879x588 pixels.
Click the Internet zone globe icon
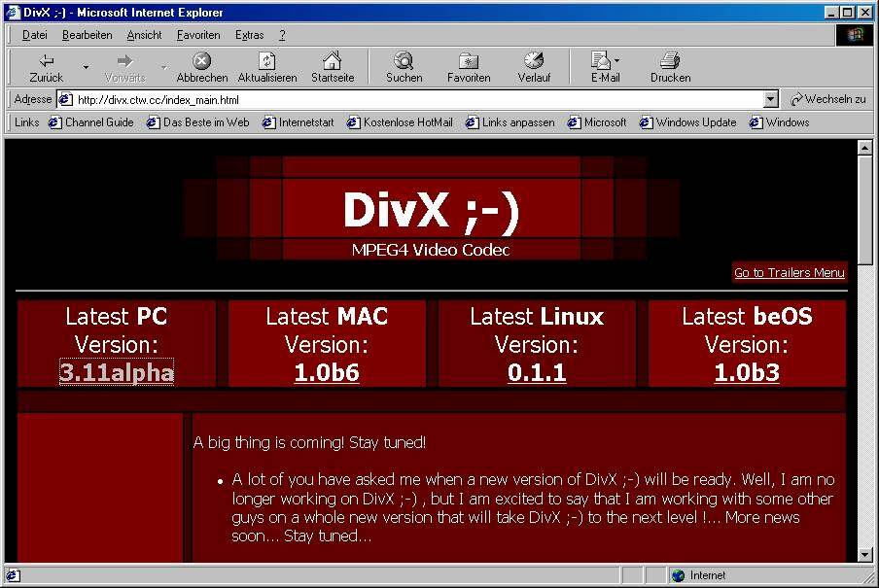tap(679, 575)
